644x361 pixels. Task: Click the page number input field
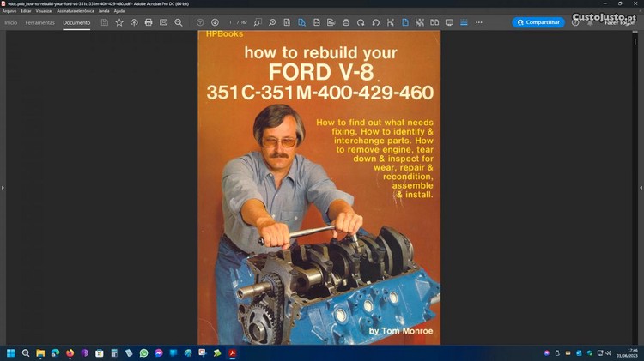(x=231, y=22)
